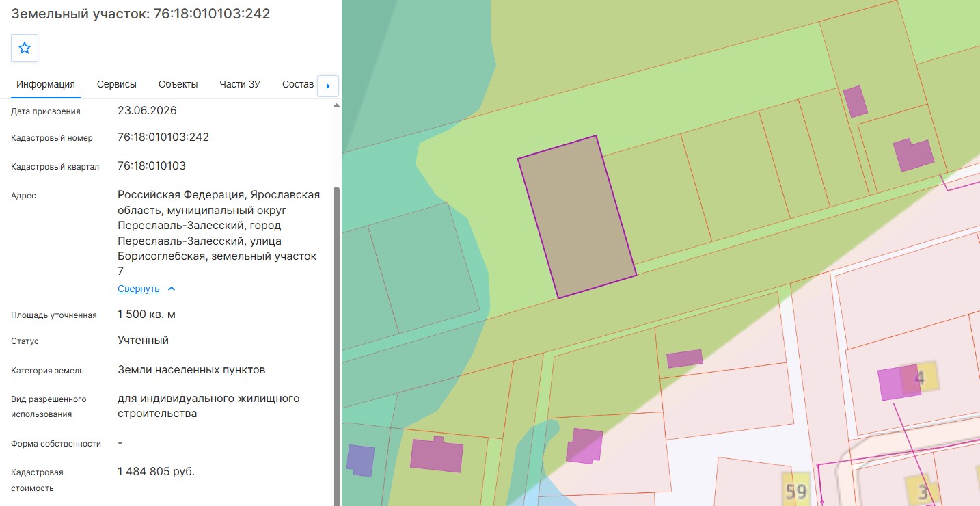This screenshot has height=506, width=980.
Task: Click the Адрес field label
Action: coord(23,196)
